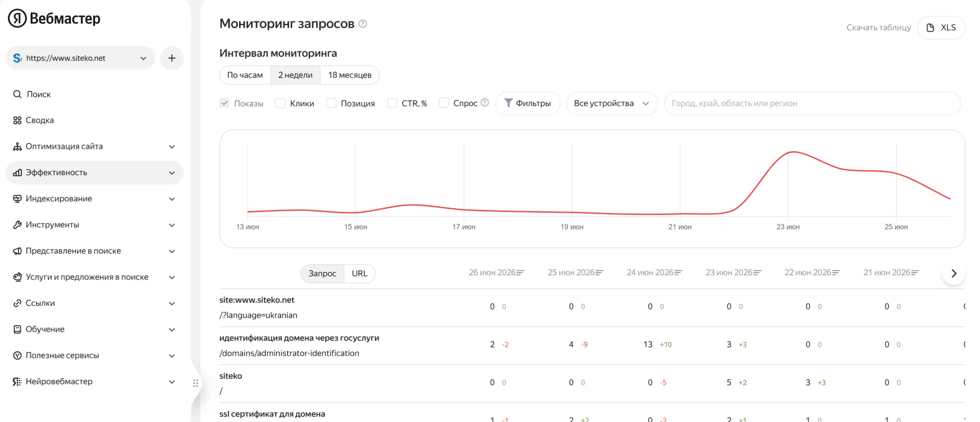Enable the Клики checkbox
This screenshot has width=980, height=422.
[280, 103]
